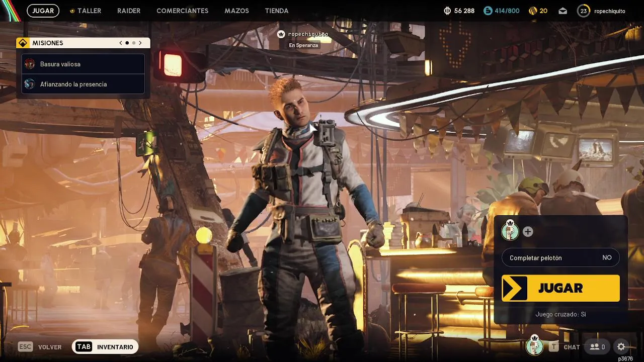Toggle Completar pelotón option
Viewport: 644px width, 362px height.
pyautogui.click(x=560, y=257)
